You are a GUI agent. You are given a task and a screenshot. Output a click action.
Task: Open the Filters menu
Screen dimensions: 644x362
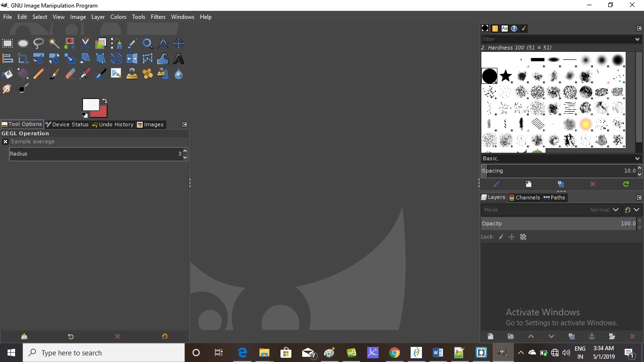(158, 17)
